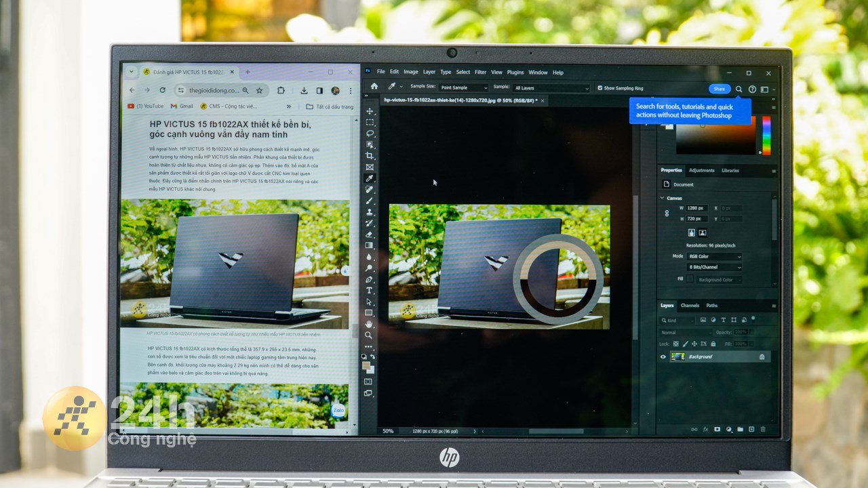
Task: Create a new layer
Action: (x=751, y=429)
